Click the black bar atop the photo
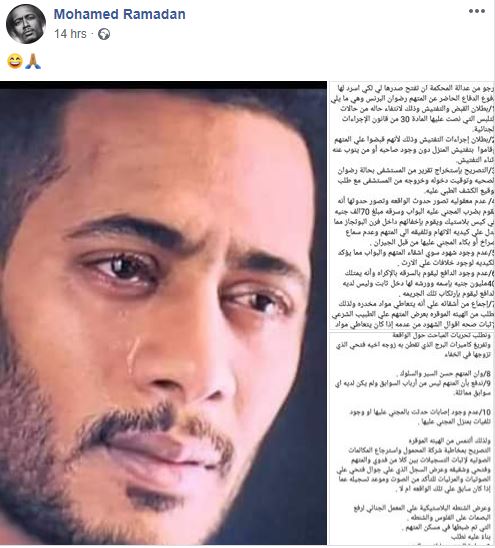Screen dimensions: 495x548 pyautogui.click(x=163, y=85)
